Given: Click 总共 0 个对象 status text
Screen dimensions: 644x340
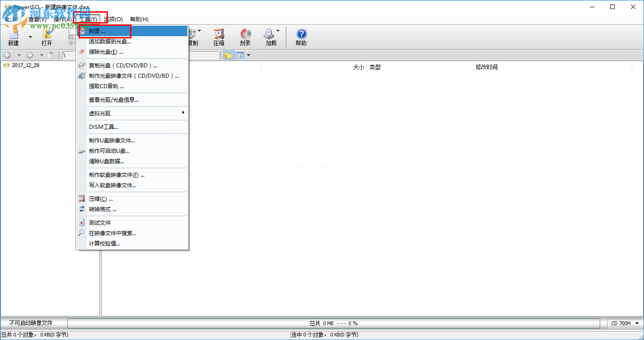Looking at the screenshot, I should coord(35,335).
